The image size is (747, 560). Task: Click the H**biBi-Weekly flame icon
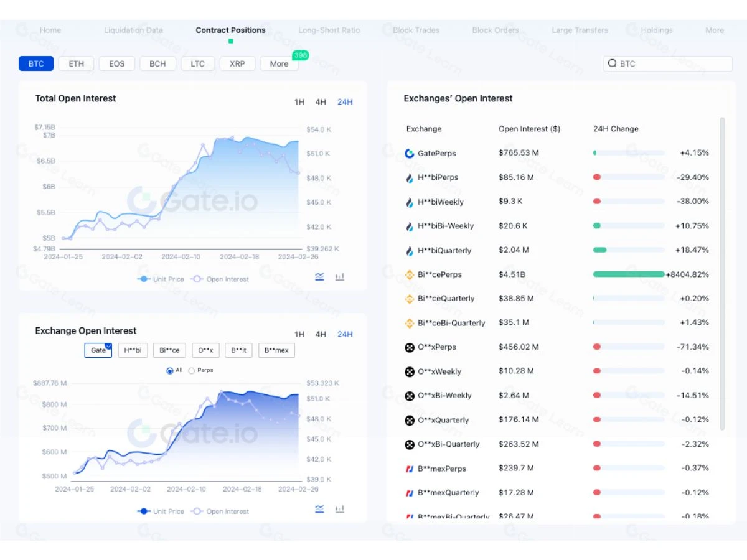(410, 226)
